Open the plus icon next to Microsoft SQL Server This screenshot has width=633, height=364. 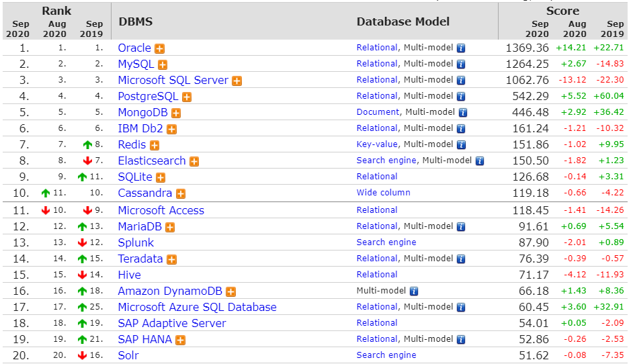[x=237, y=81]
